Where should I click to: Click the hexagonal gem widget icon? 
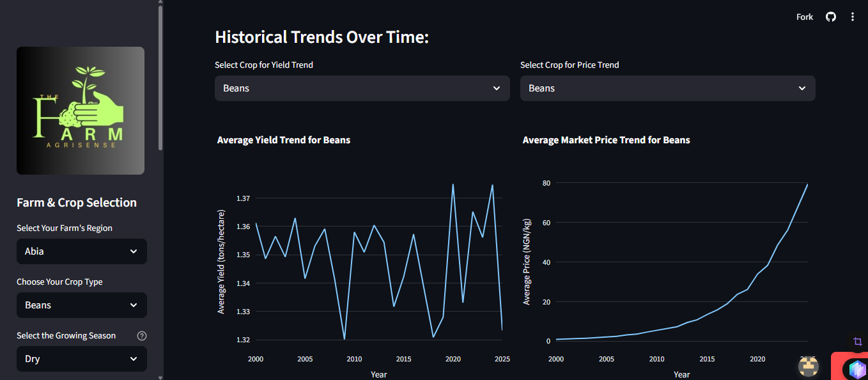tap(856, 369)
